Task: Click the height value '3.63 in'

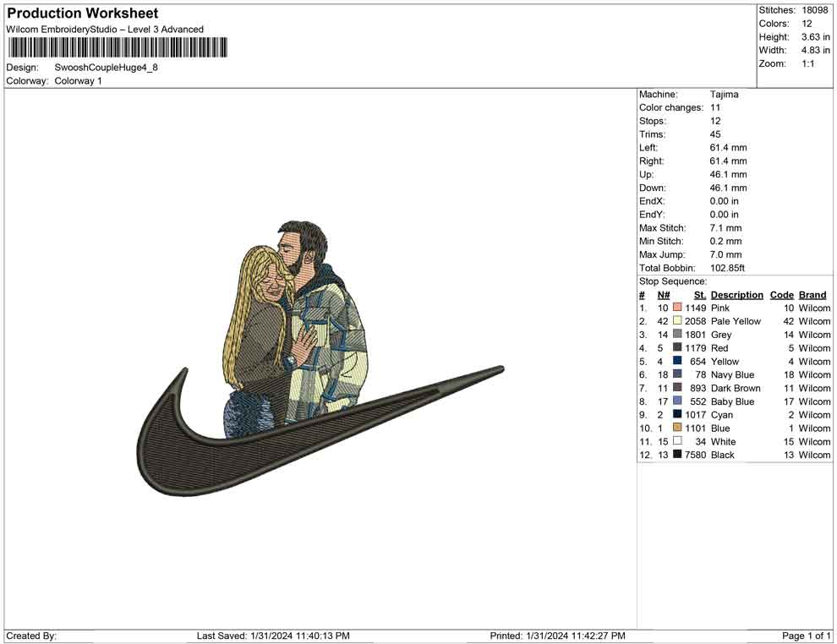Action: coord(815,37)
